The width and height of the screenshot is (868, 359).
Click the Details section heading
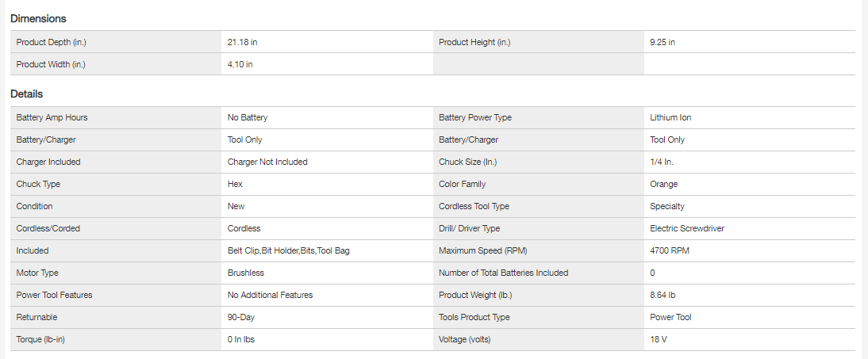26,94
